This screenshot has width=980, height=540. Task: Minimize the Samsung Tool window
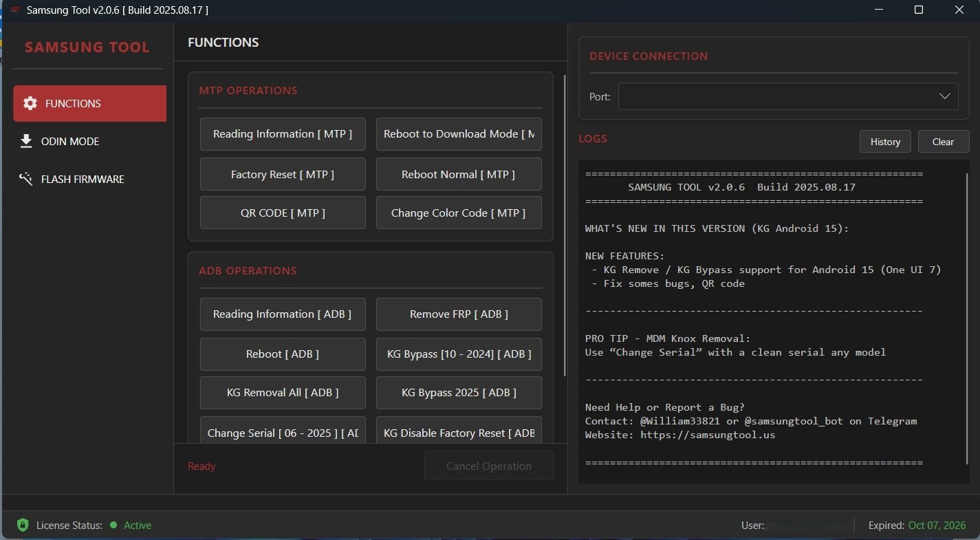point(878,10)
